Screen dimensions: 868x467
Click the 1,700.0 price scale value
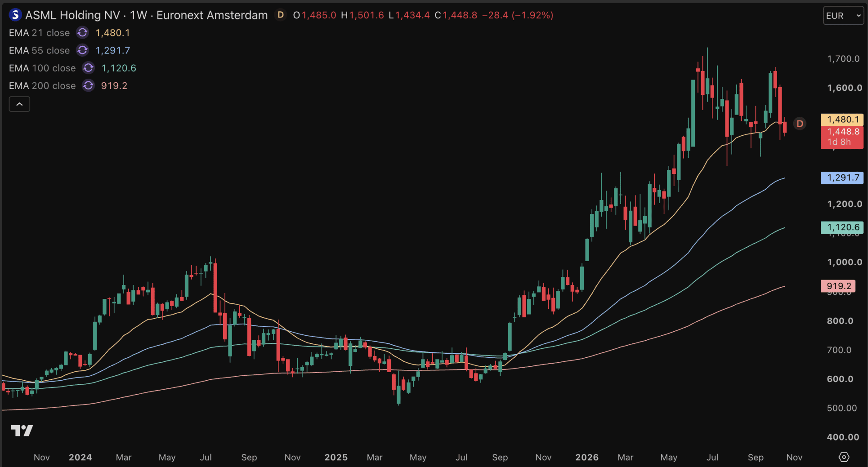tap(843, 59)
